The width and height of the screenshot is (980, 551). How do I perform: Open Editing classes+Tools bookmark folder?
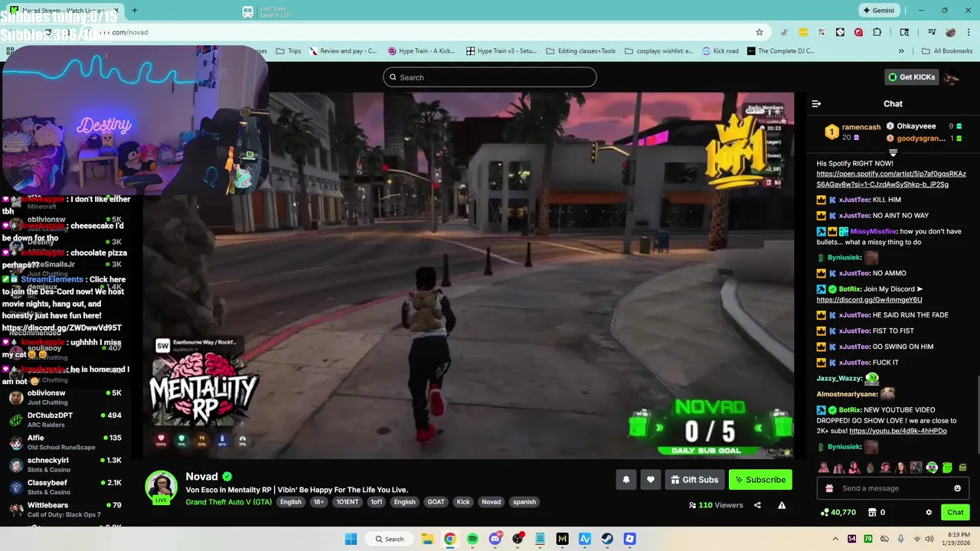click(581, 51)
